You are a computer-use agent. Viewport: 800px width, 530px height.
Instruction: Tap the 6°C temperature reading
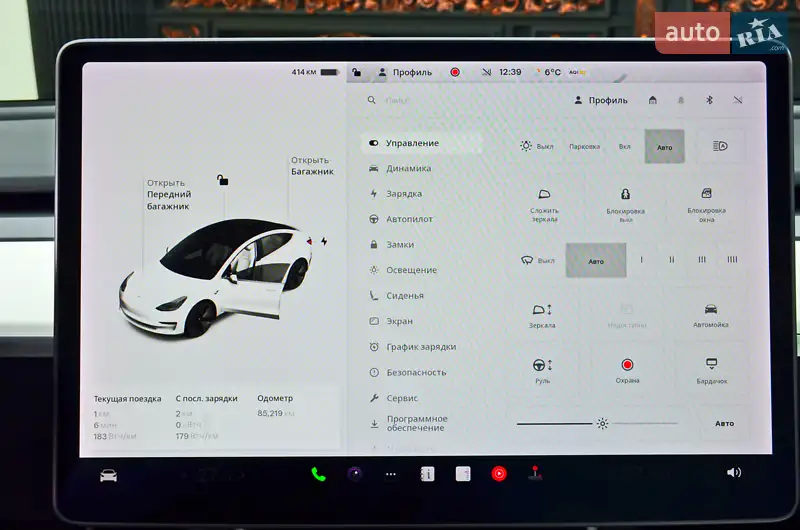pyautogui.click(x=552, y=72)
